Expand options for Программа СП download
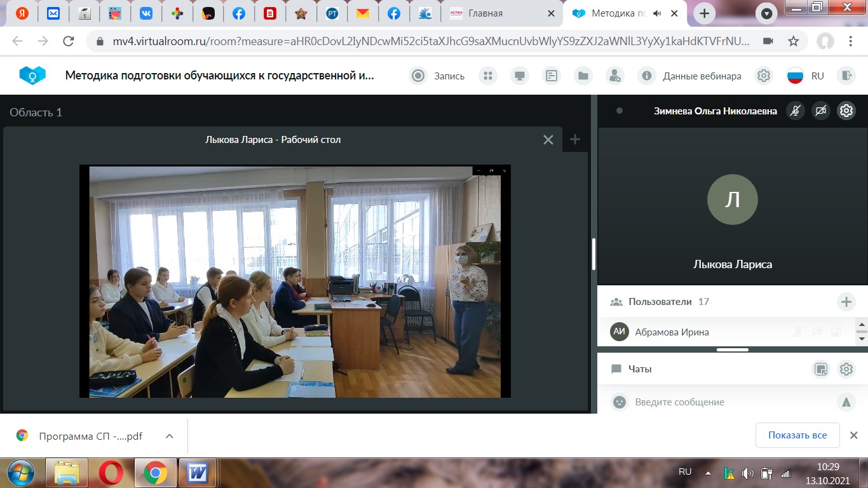Viewport: 868px width, 488px height. [169, 436]
